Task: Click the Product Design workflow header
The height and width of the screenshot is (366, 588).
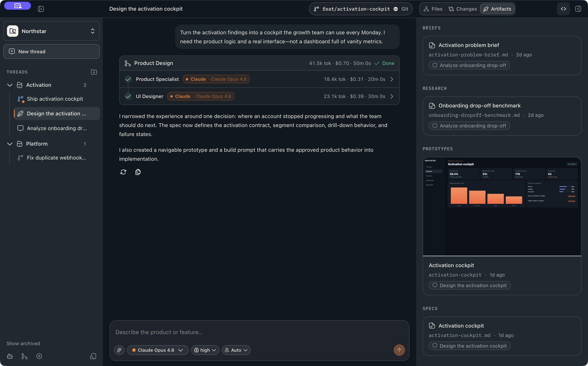Action: coord(259,63)
